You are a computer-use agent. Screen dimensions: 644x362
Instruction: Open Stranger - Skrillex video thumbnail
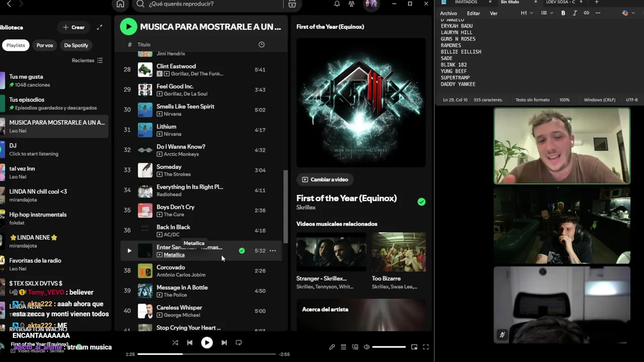point(331,252)
